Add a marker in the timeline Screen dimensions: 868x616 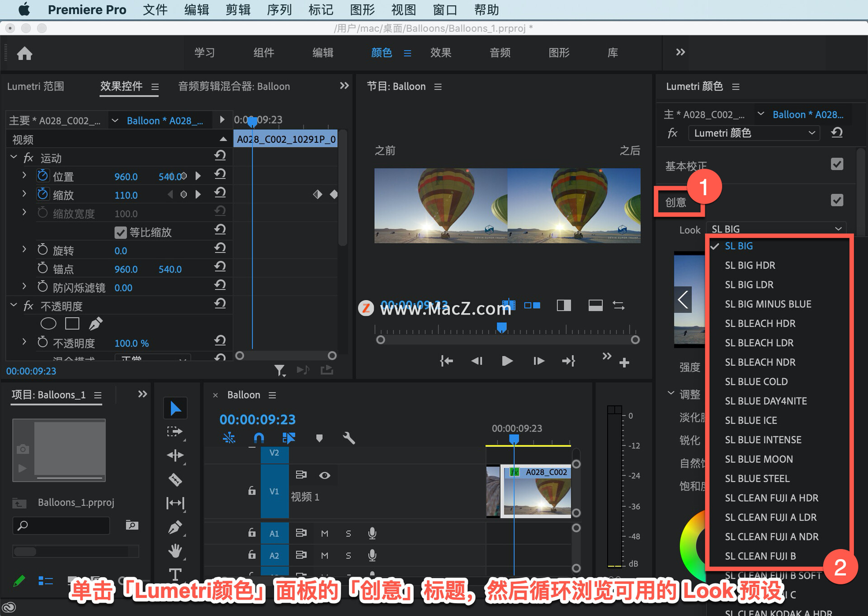coord(319,438)
